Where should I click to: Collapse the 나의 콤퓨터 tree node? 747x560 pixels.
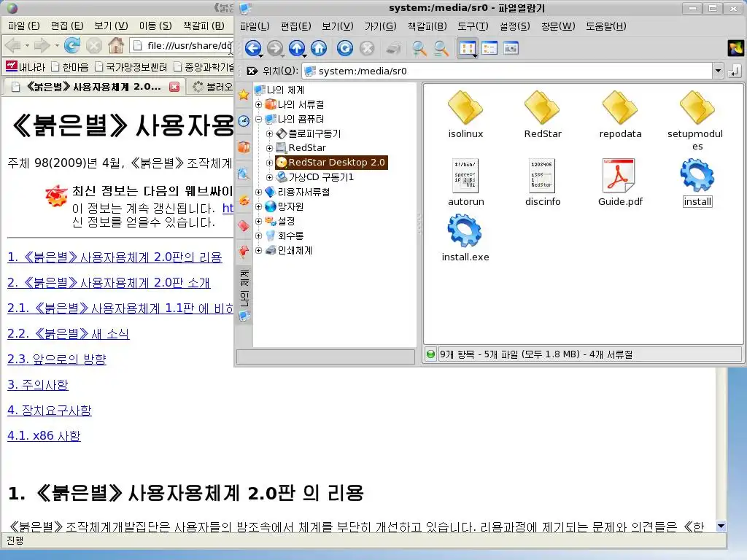click(x=259, y=119)
